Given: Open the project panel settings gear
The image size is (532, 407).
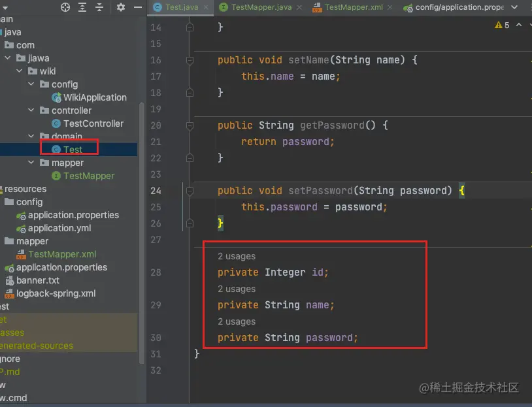Looking at the screenshot, I should pos(121,7).
